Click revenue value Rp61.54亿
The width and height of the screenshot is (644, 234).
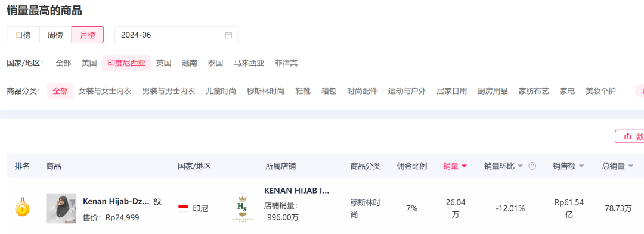pos(569,208)
